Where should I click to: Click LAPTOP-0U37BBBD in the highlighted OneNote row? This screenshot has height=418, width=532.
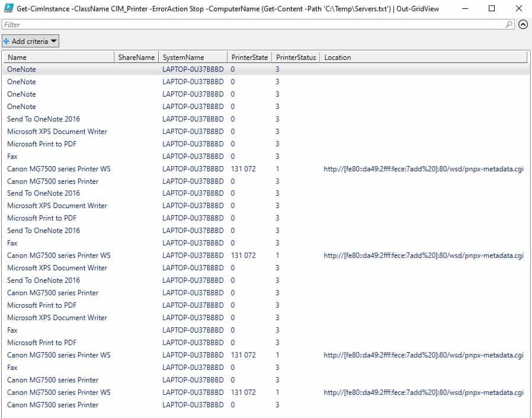(x=193, y=69)
